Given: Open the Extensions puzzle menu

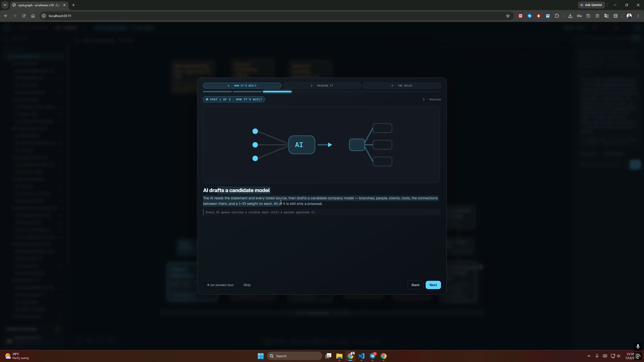Looking at the screenshot, I should tap(557, 16).
